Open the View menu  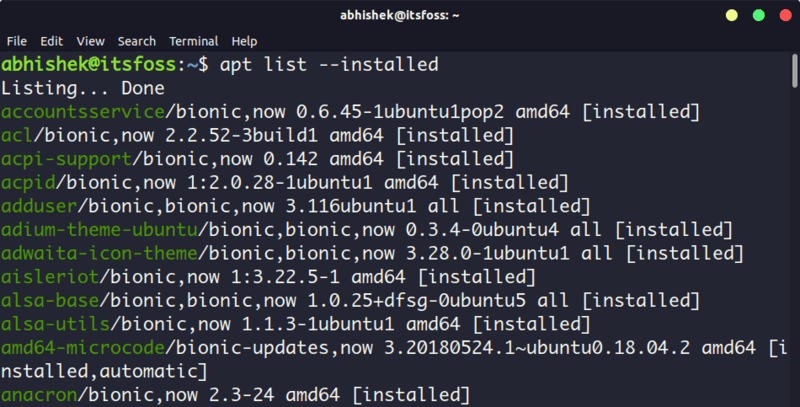point(90,41)
